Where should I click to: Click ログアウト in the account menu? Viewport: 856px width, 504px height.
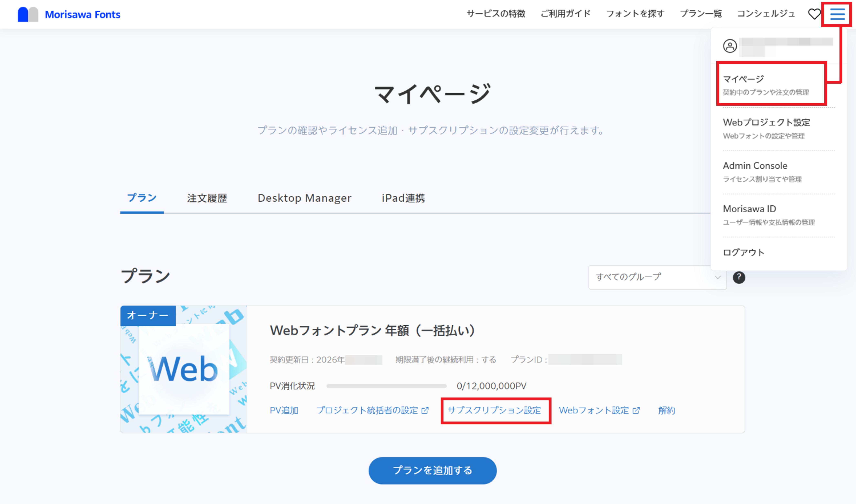tap(743, 252)
